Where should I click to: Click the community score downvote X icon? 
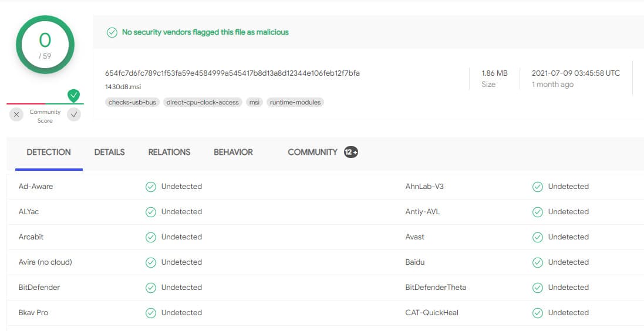(16, 114)
